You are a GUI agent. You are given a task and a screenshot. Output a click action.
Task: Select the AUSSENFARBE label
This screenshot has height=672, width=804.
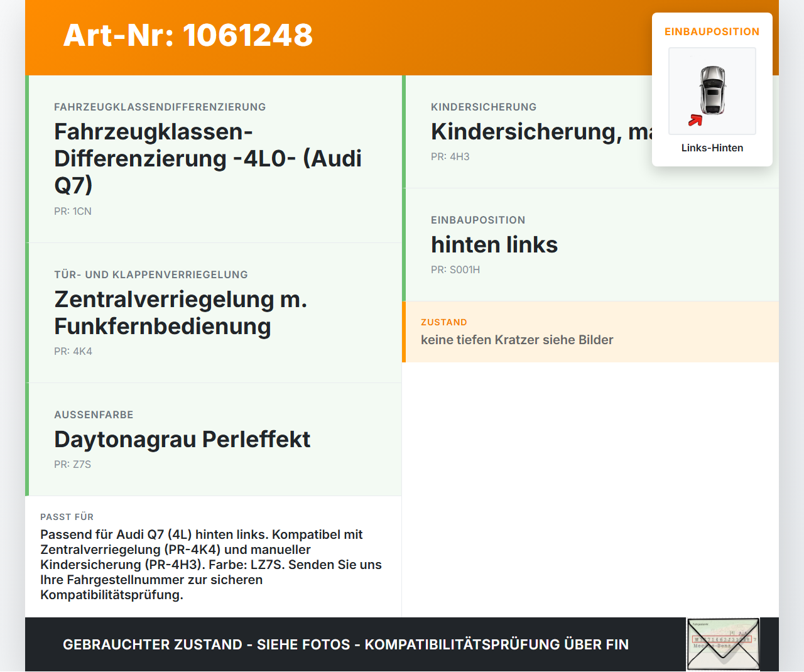pyautogui.click(x=94, y=415)
